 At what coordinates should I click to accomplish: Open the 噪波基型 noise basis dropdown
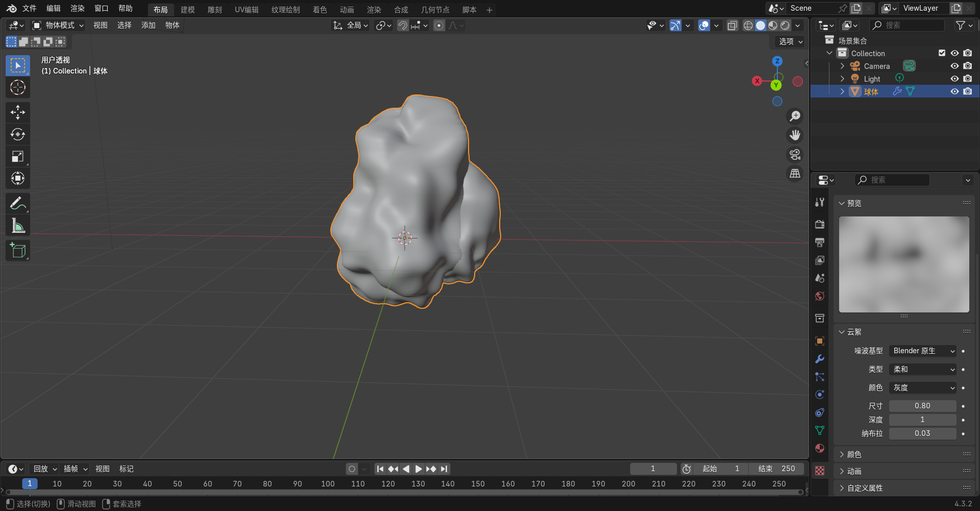point(922,351)
